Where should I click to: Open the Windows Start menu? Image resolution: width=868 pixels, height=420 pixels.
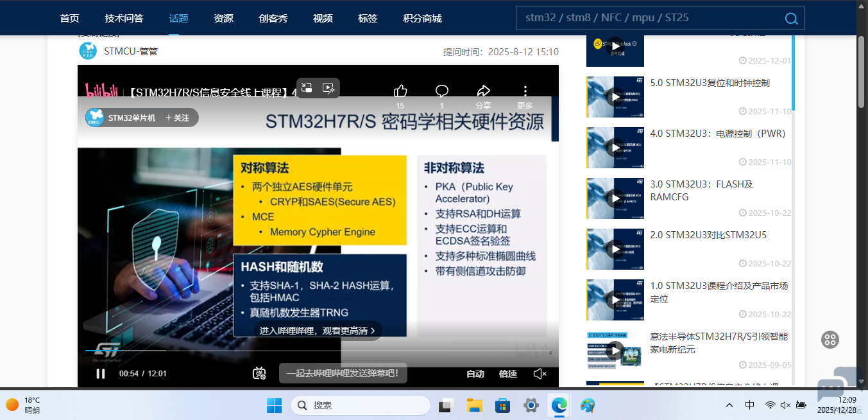274,405
